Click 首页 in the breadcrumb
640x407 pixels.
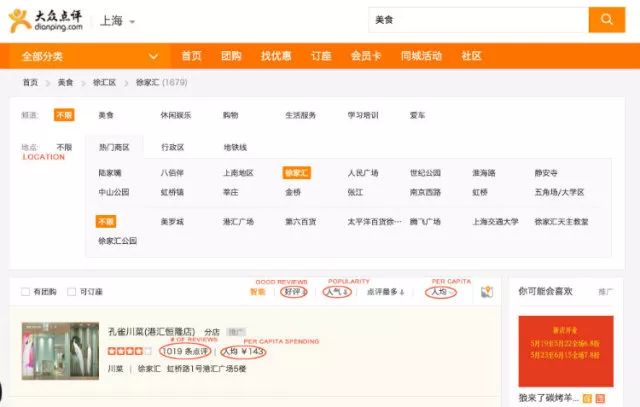click(x=30, y=82)
